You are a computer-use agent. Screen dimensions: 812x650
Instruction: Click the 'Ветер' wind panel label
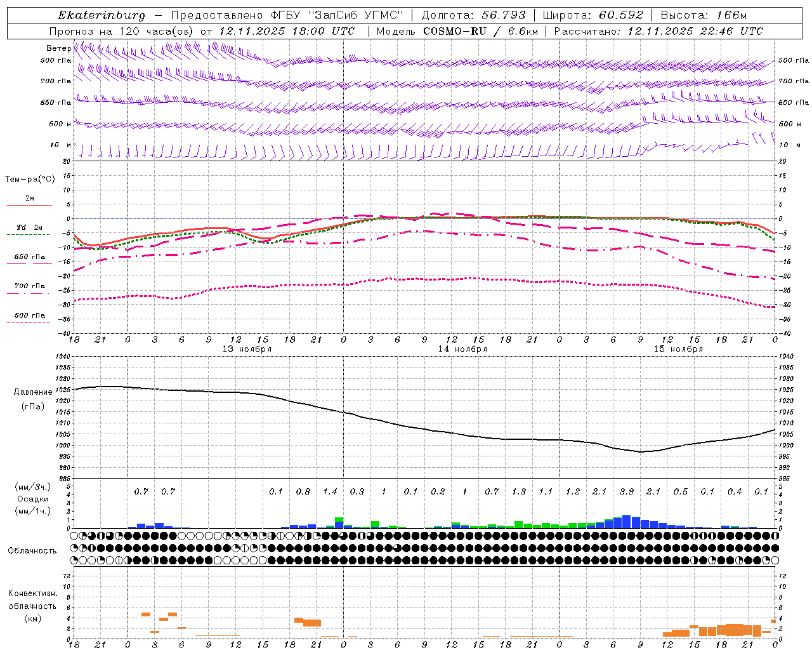[58, 48]
